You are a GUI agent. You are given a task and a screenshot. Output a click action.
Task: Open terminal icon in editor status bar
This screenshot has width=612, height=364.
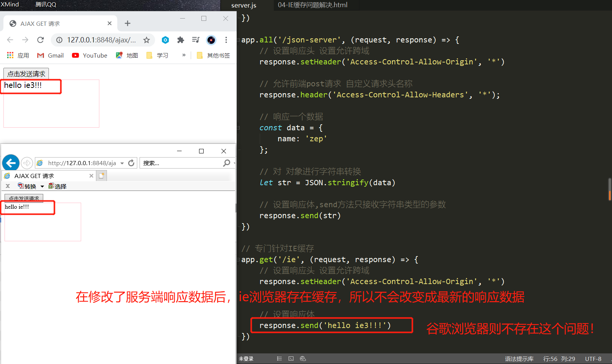pyautogui.click(x=291, y=359)
